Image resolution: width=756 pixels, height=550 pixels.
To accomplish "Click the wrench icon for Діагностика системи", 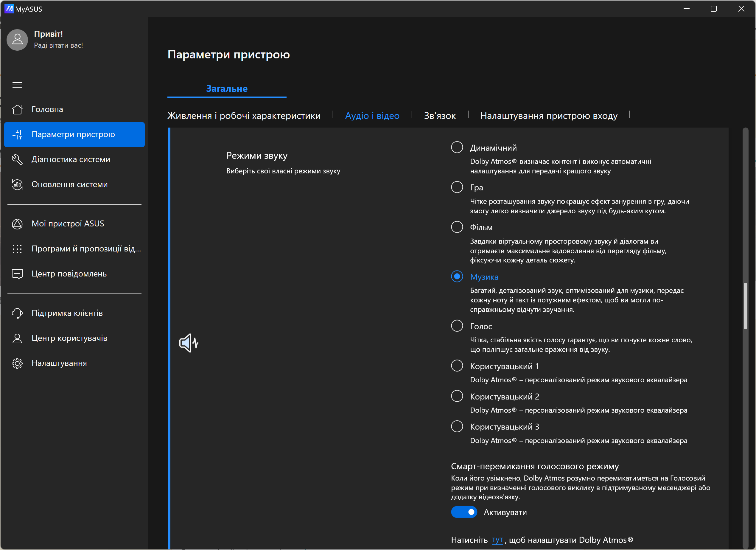I will [17, 159].
